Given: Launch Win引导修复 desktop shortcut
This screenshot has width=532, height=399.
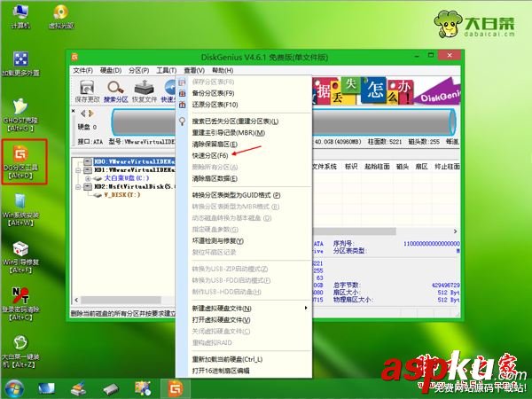Looking at the screenshot, I should pos(20,257).
